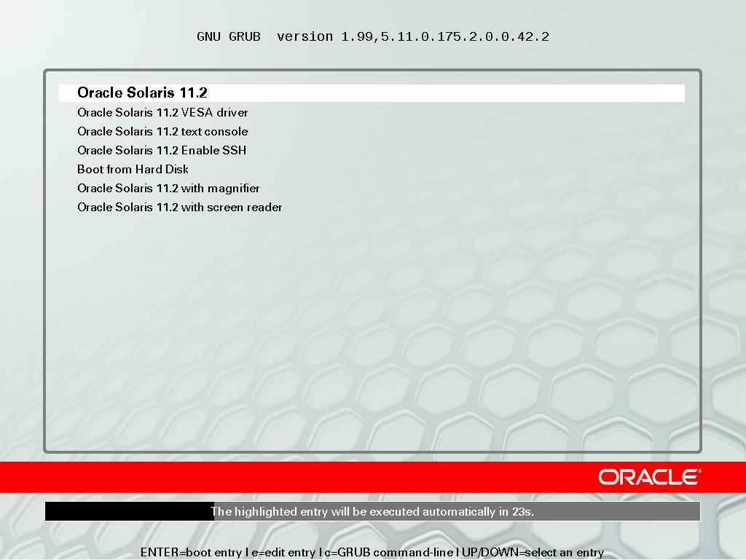Select the highlighted Oracle Solaris 11.2 entry
The height and width of the screenshot is (560, 746).
(372, 92)
